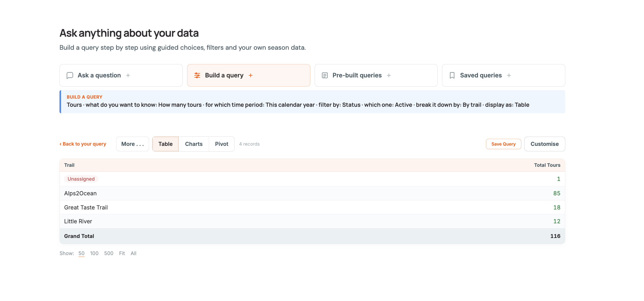This screenshot has height=301, width=644.
Task: Click the Unassigned trail badge
Action: 81,179
